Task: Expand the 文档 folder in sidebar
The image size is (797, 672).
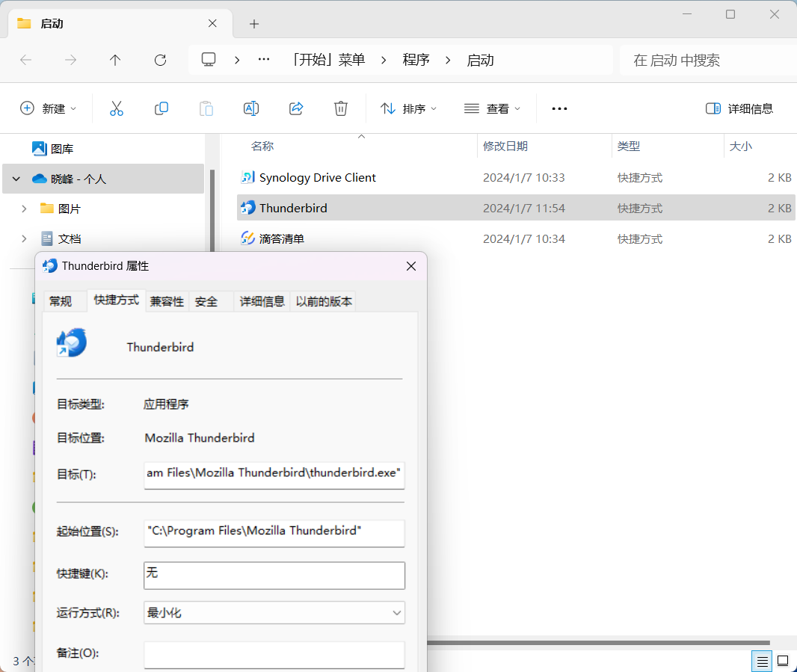Action: point(24,238)
